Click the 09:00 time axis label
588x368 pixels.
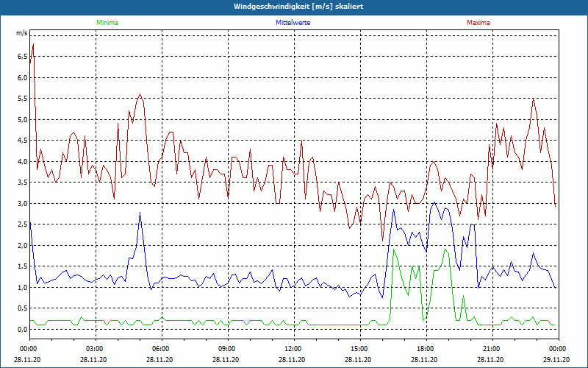[x=227, y=349]
